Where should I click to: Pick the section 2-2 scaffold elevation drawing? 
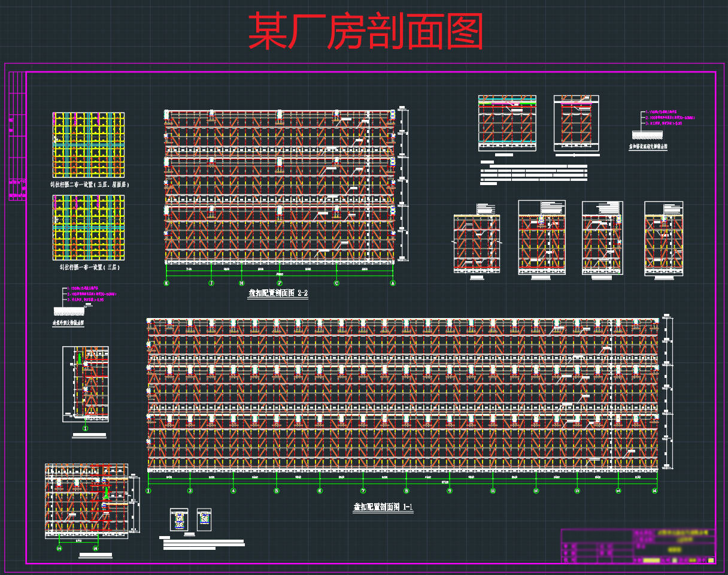(280, 186)
